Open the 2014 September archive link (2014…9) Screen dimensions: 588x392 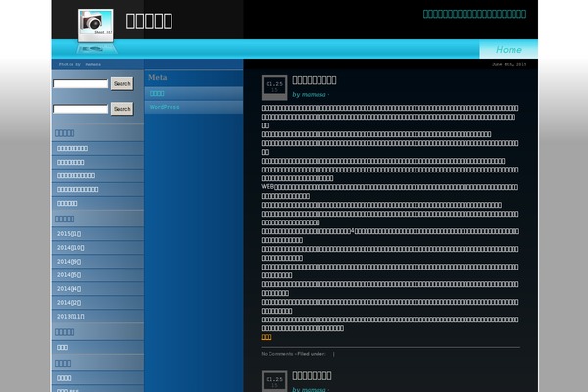[69, 261]
